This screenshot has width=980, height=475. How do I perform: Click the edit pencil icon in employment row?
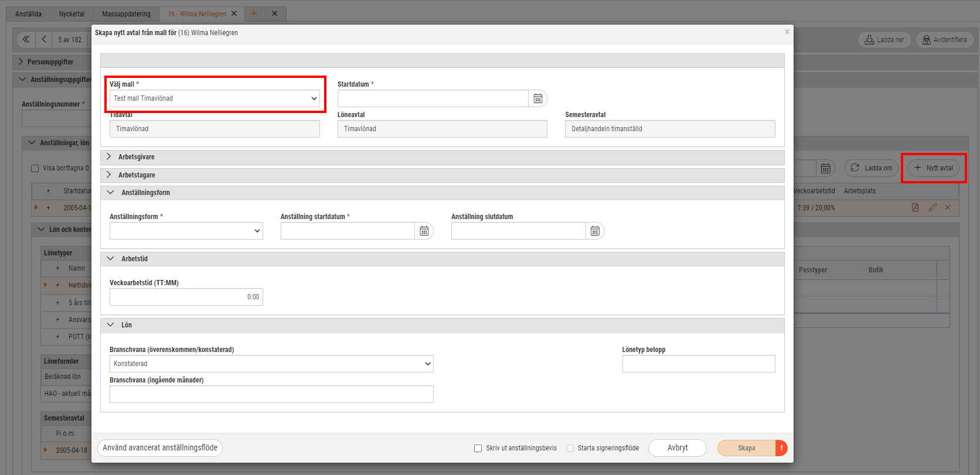click(x=933, y=207)
